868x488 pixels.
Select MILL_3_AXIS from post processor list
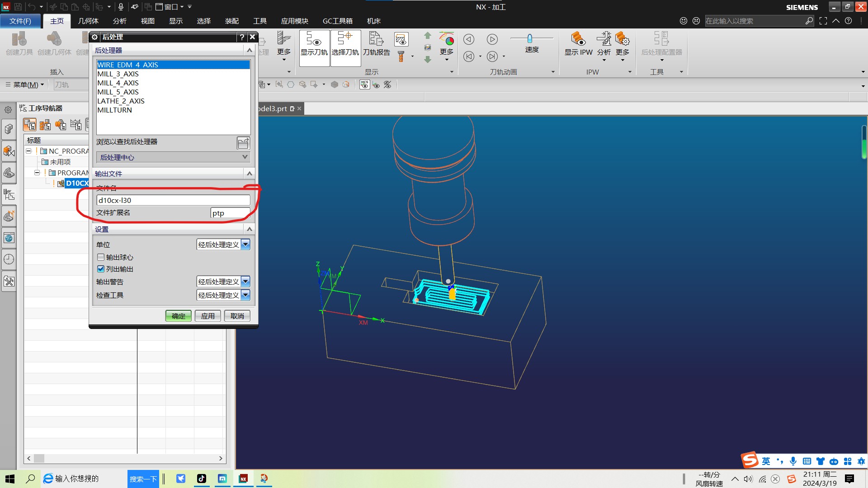[x=118, y=73]
